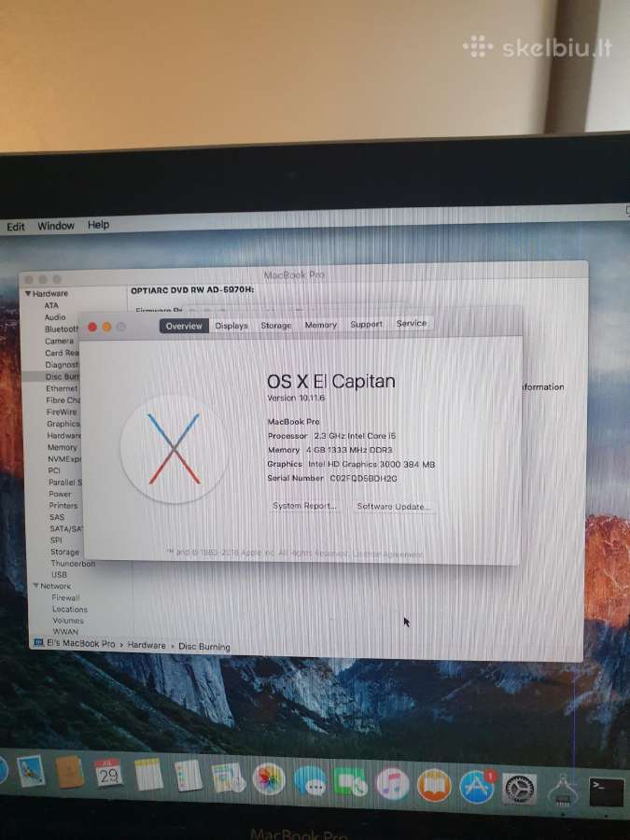Select Locations under Network
This screenshot has height=840, width=630.
point(70,609)
